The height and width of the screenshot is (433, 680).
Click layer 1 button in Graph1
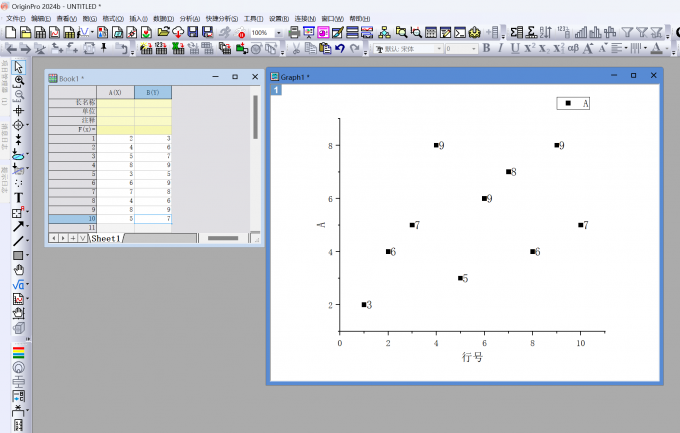pyautogui.click(x=276, y=90)
